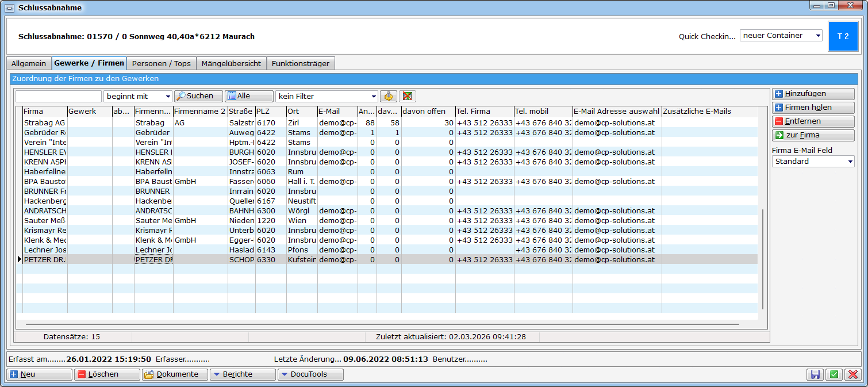Click the vertical scrollbar of the table

coord(763,259)
